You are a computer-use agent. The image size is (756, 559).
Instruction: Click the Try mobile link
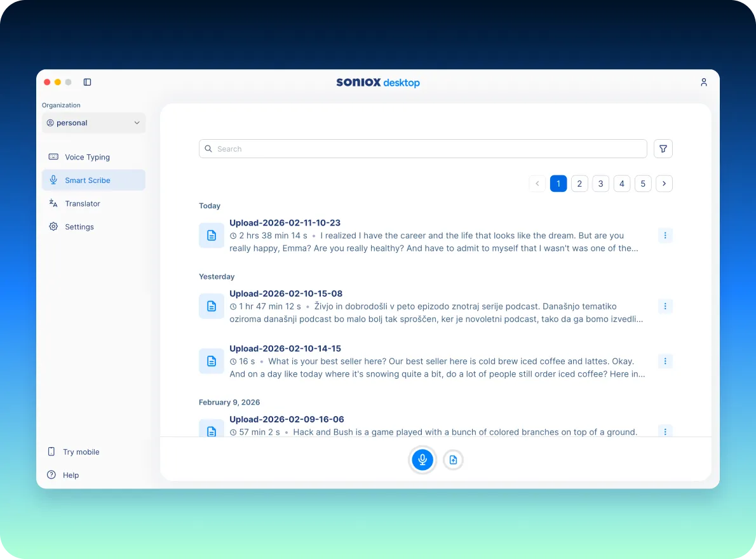coord(81,452)
